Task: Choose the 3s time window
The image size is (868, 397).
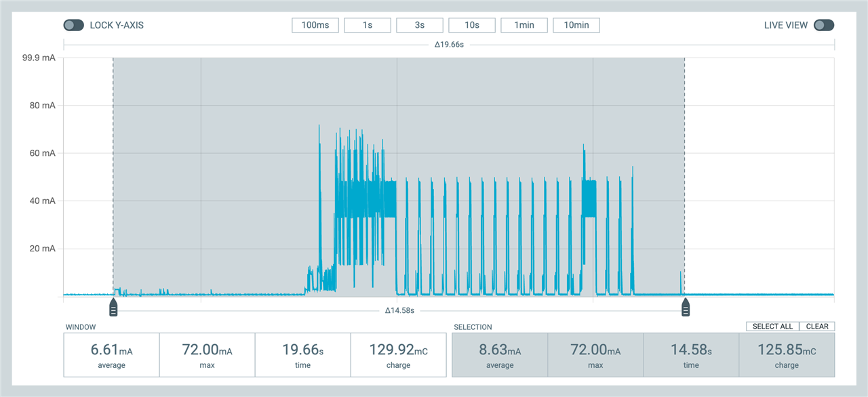Action: tap(420, 25)
